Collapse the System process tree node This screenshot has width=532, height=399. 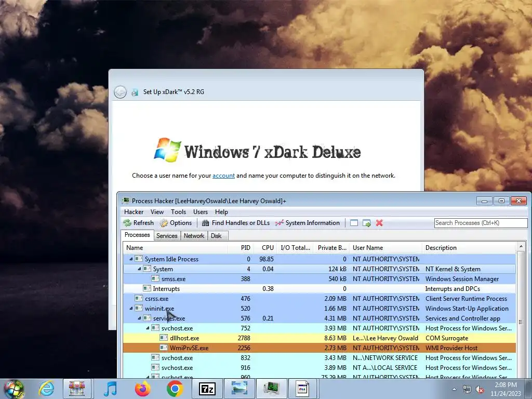coord(139,269)
